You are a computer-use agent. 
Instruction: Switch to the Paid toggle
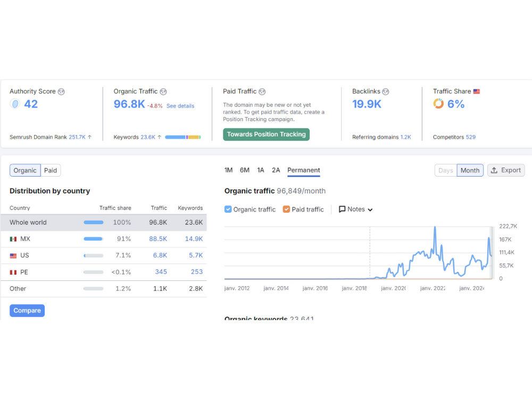[51, 170]
